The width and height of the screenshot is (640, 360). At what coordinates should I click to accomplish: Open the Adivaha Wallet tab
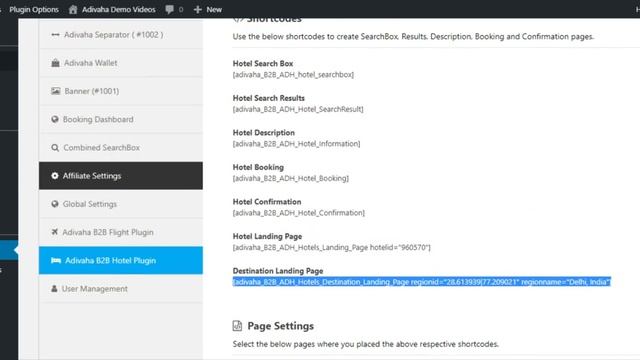(121, 63)
